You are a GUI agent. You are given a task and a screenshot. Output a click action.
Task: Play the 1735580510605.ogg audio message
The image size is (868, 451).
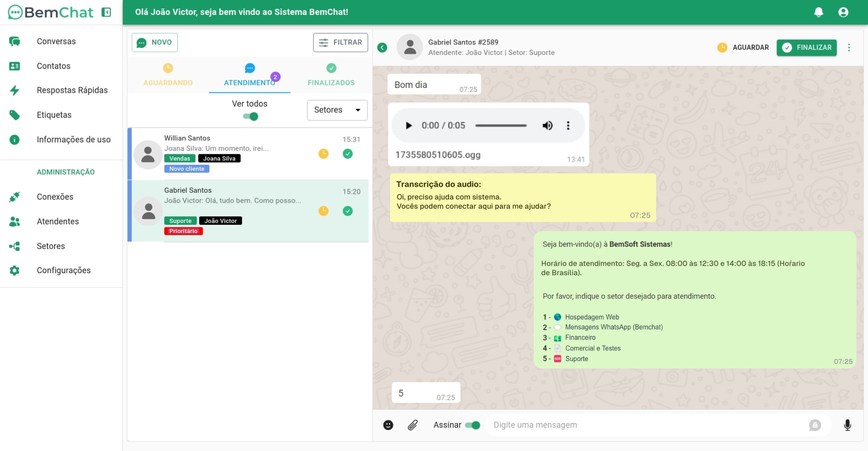pos(409,125)
